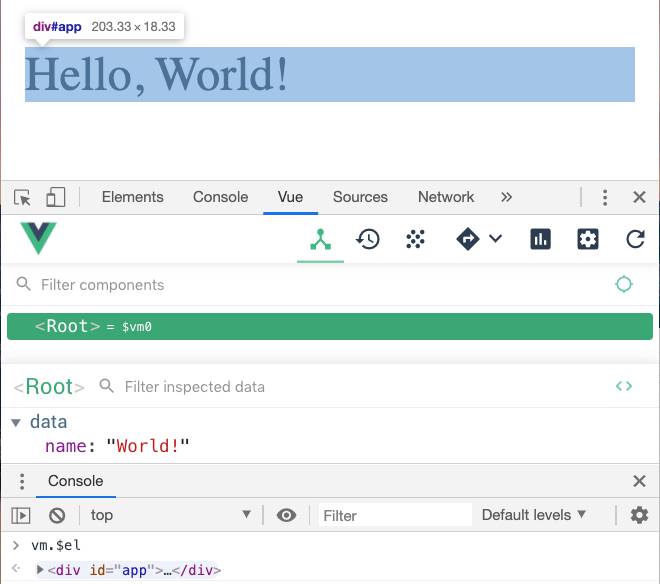660x584 pixels.
Task: Open Vue devtools settings
Action: [588, 240]
